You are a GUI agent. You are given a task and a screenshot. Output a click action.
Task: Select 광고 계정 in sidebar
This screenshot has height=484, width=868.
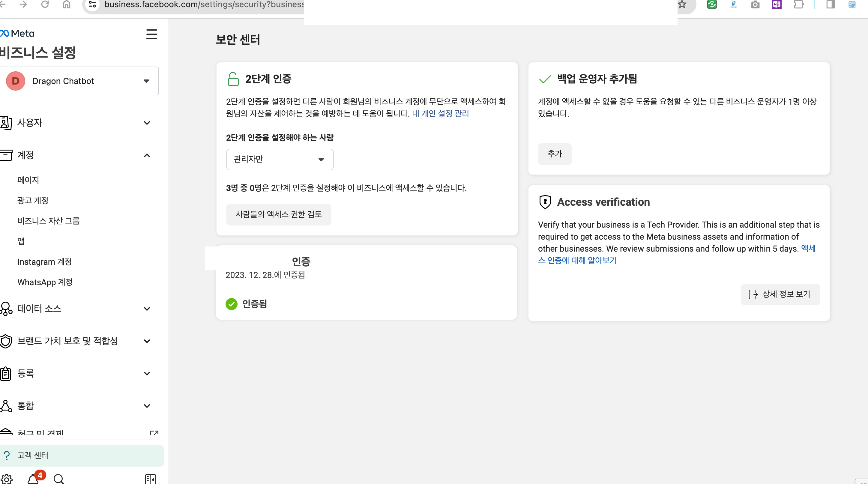pos(33,200)
